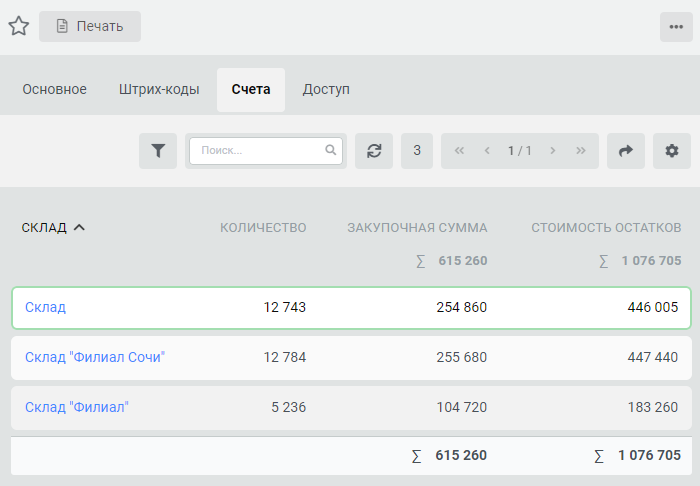Go to next page arrow
Screen dimensions: 700x486
pyautogui.click(x=553, y=151)
